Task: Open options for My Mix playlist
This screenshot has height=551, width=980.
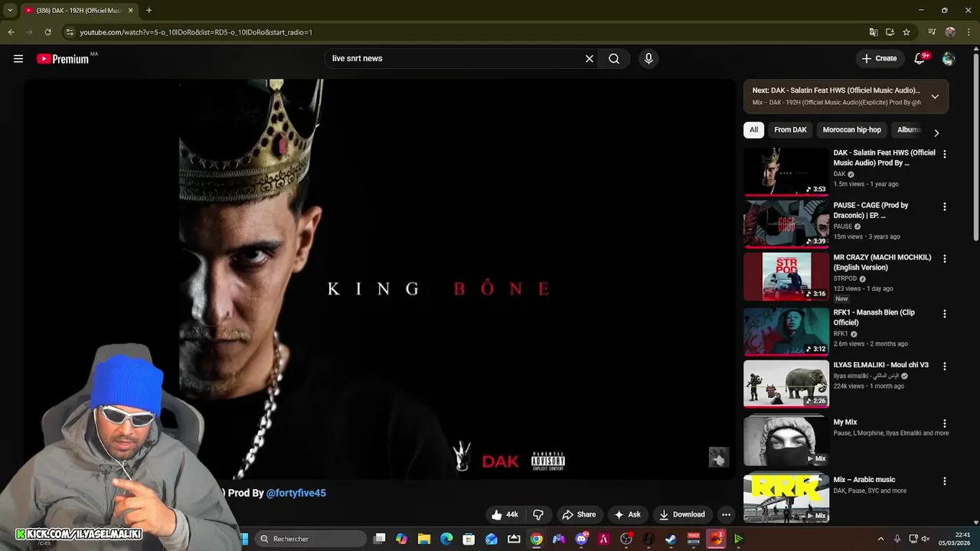Action: [944, 423]
